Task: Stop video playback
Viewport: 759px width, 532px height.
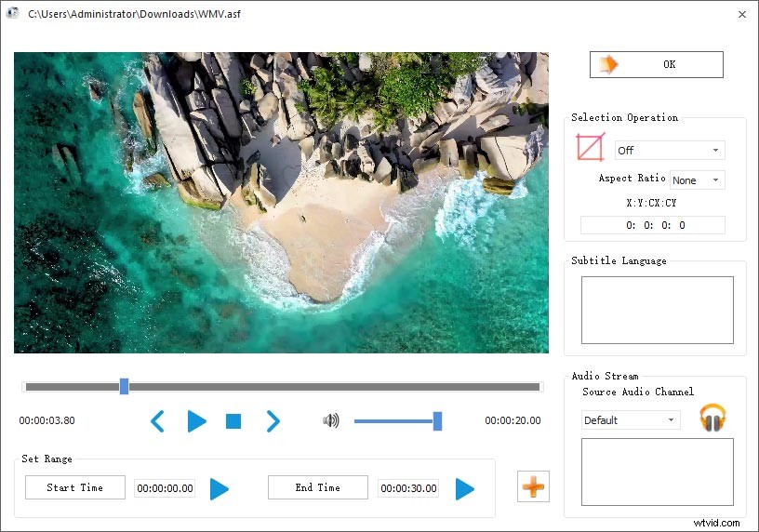Action: 233,421
